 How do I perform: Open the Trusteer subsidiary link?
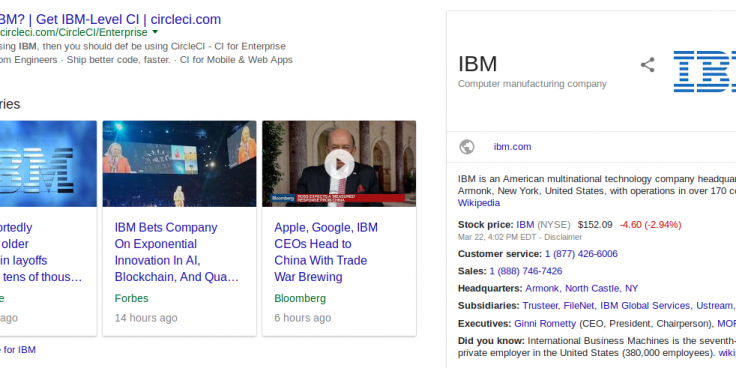point(540,306)
